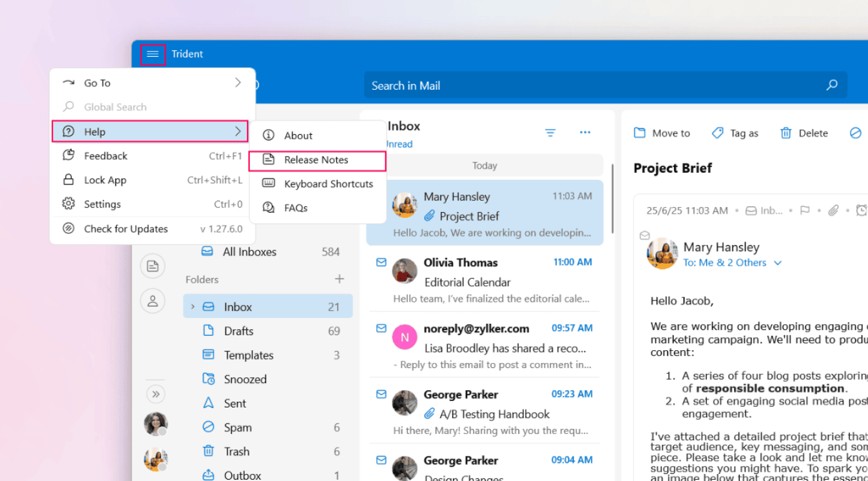Click the pink N avatar in the mail list
This screenshot has height=481, width=868.
click(404, 337)
